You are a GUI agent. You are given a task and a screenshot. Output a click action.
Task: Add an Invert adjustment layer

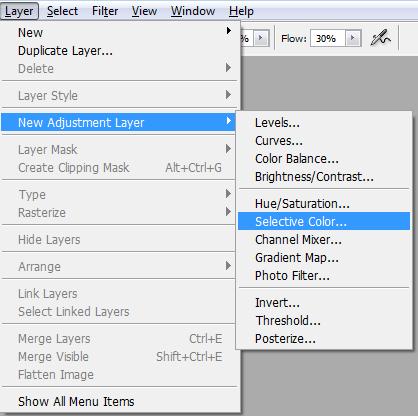pyautogui.click(x=324, y=302)
